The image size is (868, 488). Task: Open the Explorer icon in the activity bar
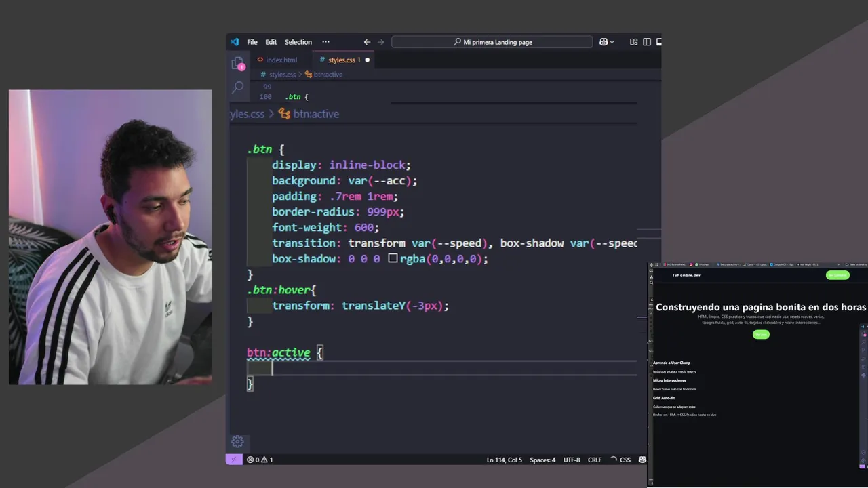237,64
